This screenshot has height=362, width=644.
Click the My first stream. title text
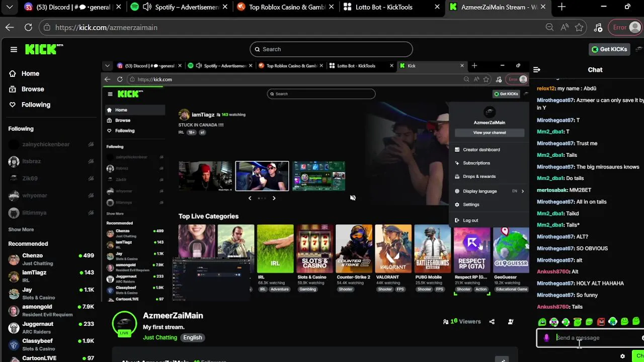point(164,327)
